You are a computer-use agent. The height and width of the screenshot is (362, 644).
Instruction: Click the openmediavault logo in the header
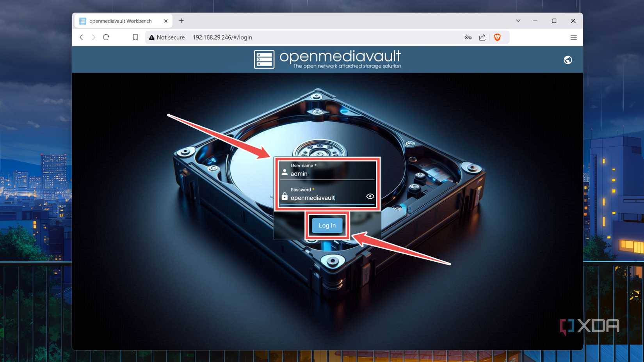tap(327, 59)
